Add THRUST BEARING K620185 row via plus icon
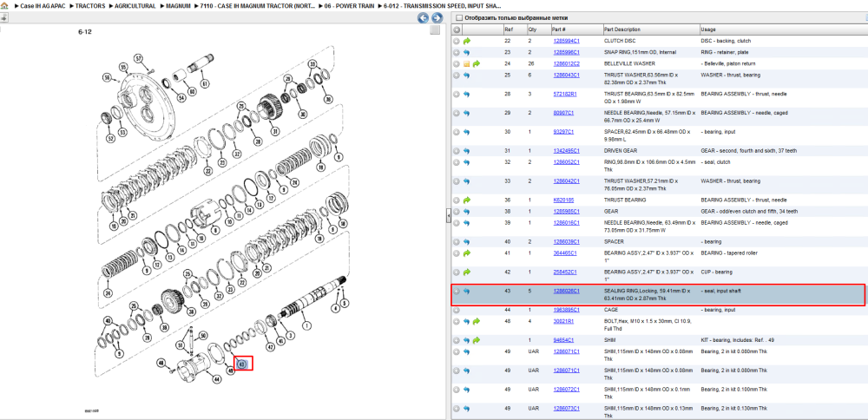This screenshot has width=868, height=420. [x=457, y=200]
